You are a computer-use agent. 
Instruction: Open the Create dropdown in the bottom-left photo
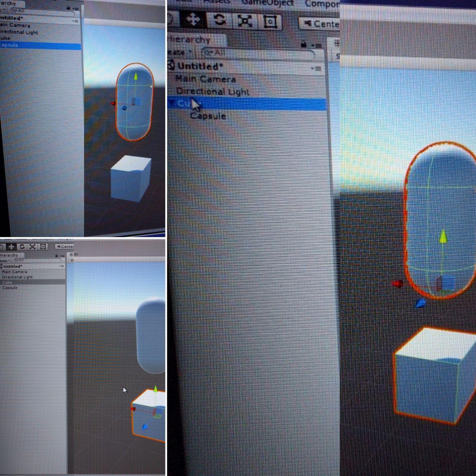point(5,261)
